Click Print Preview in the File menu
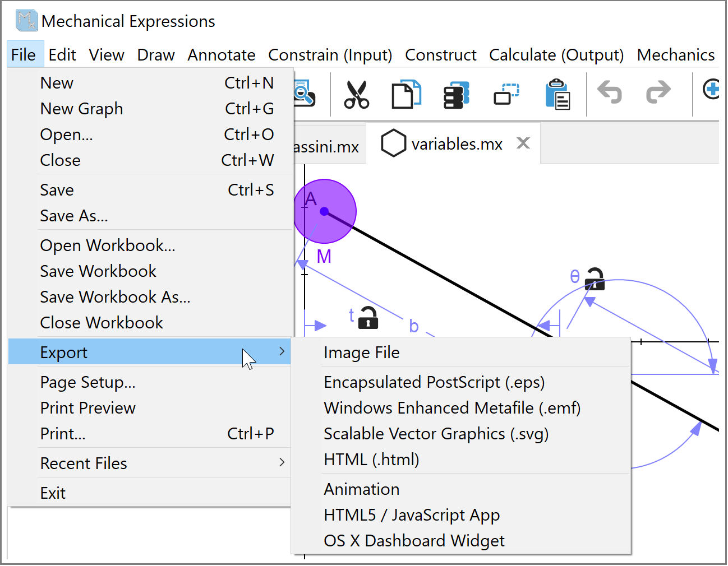The image size is (728, 566). [88, 408]
